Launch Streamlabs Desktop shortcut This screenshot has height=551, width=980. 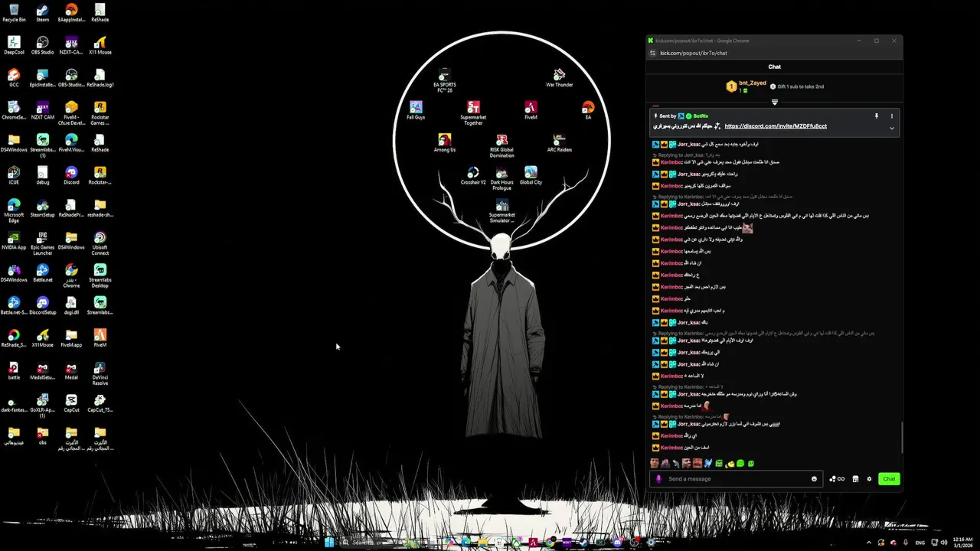[x=100, y=275]
